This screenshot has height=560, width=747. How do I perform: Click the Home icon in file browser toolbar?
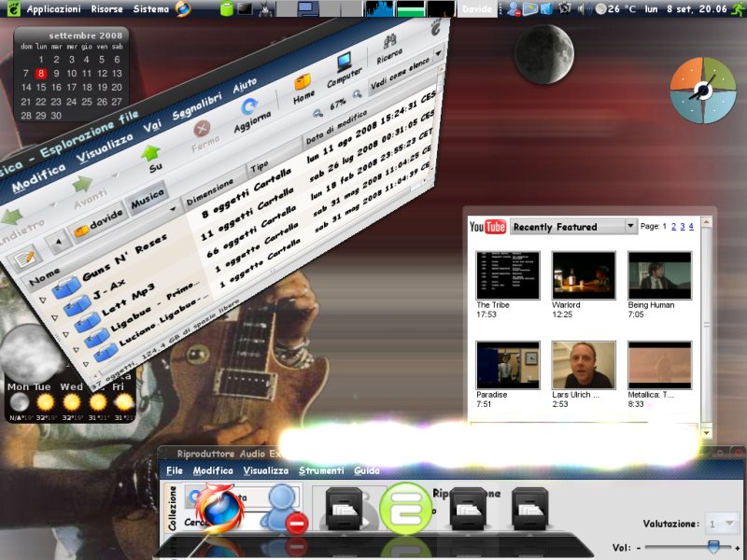[303, 82]
